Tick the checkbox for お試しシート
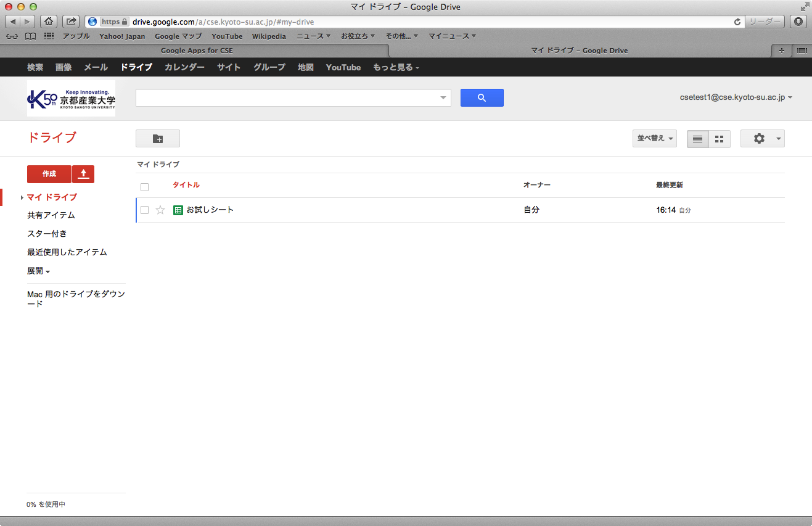The width and height of the screenshot is (812, 526). pyautogui.click(x=145, y=210)
